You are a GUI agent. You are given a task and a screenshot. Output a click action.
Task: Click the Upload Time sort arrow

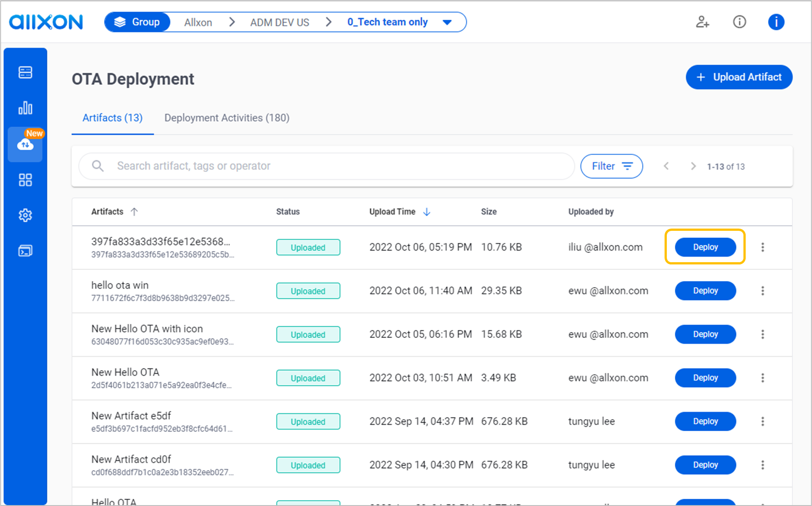coord(426,212)
